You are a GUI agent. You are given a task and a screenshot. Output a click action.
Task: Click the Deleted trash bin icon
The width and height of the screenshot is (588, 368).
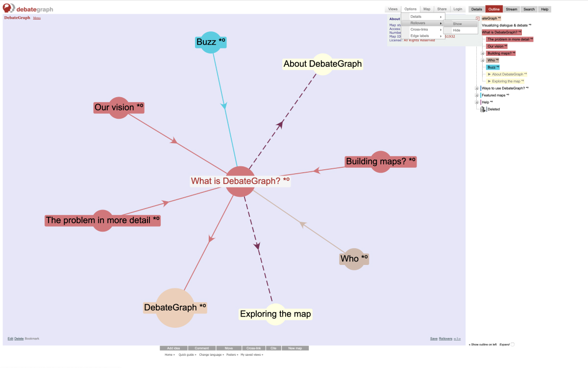coord(483,109)
